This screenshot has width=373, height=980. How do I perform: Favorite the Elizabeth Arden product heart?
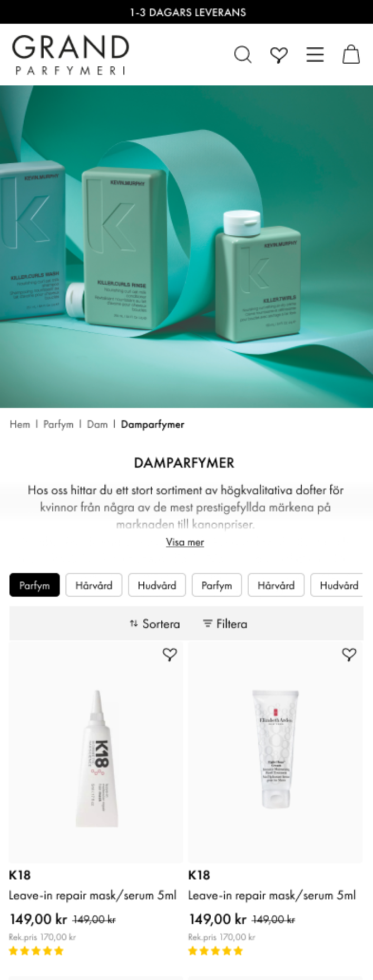349,654
